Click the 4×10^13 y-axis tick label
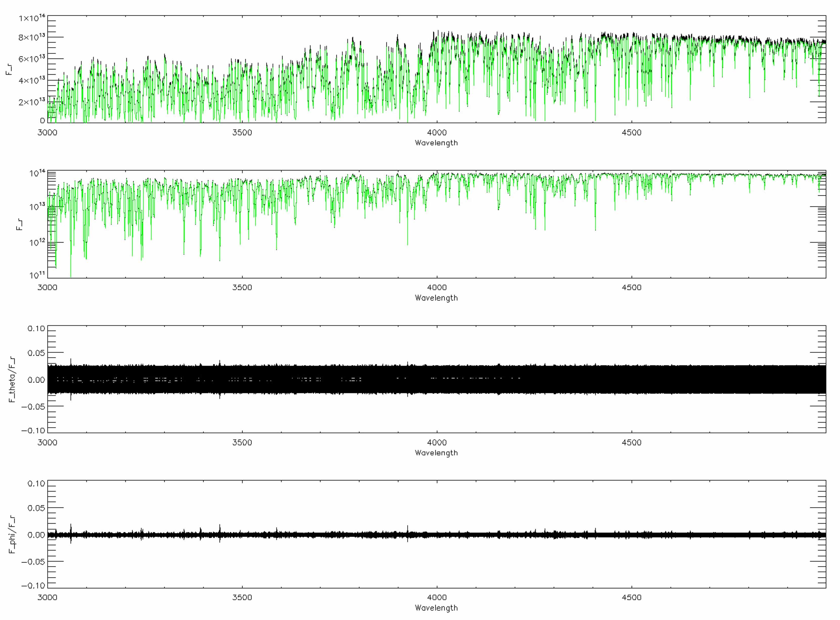Viewport: 840px width, 620px height. 32,80
